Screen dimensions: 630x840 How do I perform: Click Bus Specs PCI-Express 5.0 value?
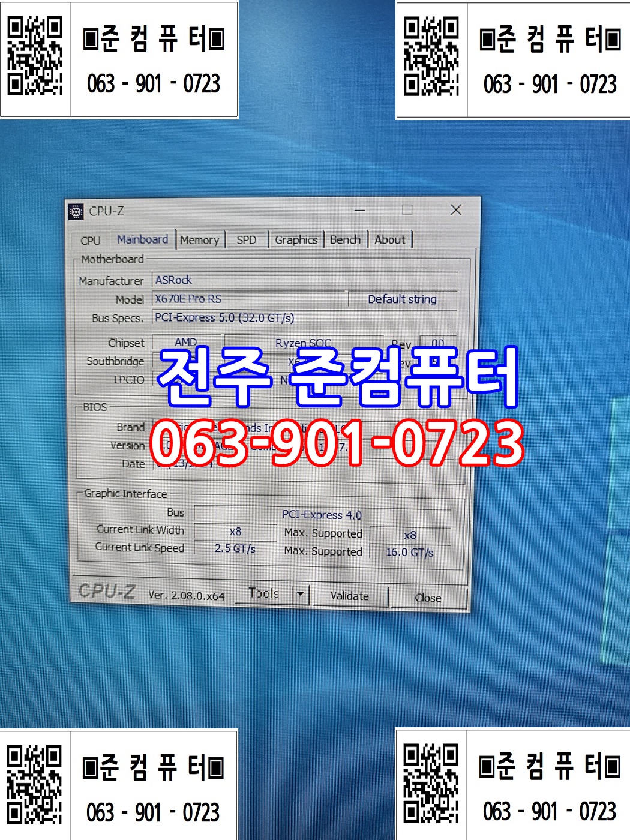click(305, 318)
